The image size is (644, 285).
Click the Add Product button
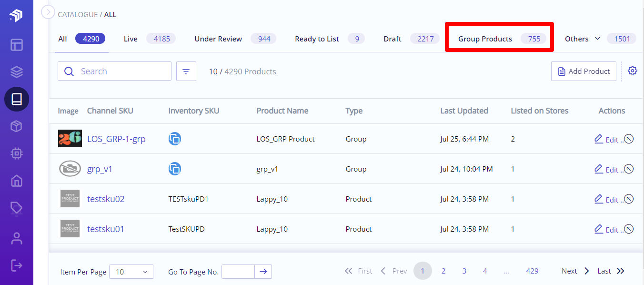click(584, 71)
